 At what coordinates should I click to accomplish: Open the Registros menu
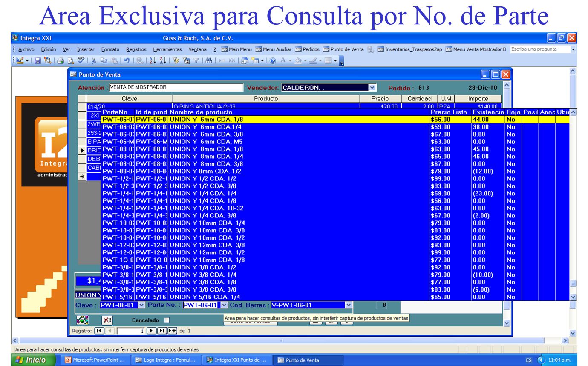[136, 49]
